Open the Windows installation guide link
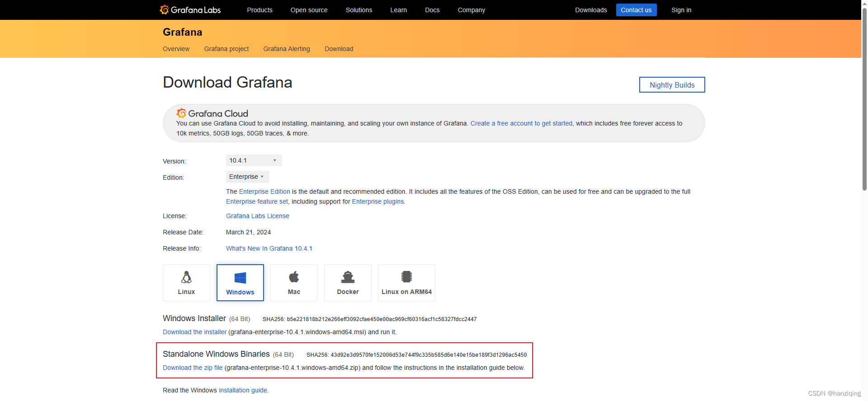The width and height of the screenshot is (868, 401). coord(243,390)
